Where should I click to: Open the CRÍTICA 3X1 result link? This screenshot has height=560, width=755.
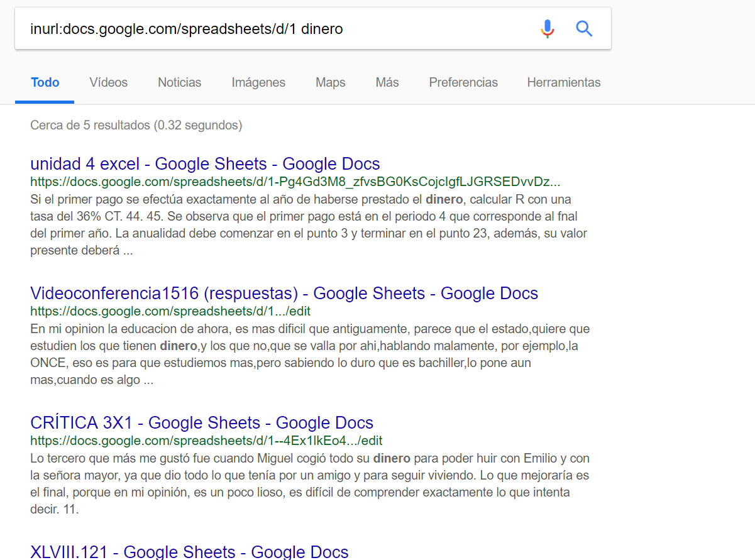coord(202,423)
